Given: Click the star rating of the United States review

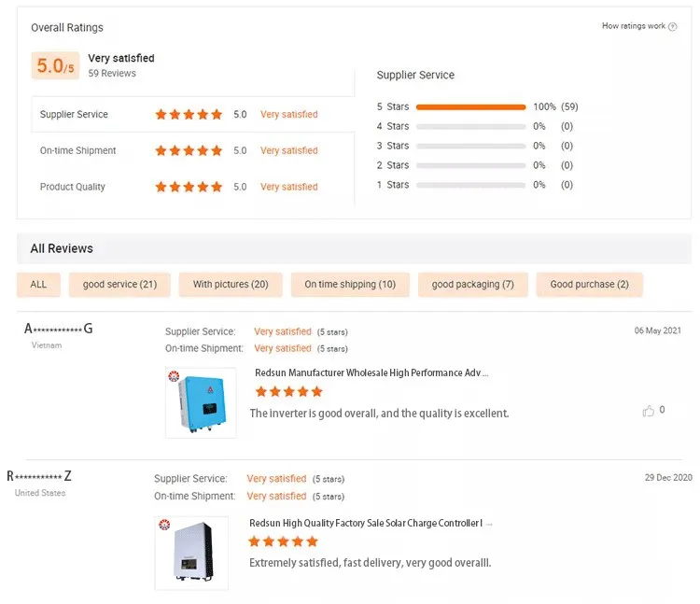Looking at the screenshot, I should pyautogui.click(x=284, y=541).
